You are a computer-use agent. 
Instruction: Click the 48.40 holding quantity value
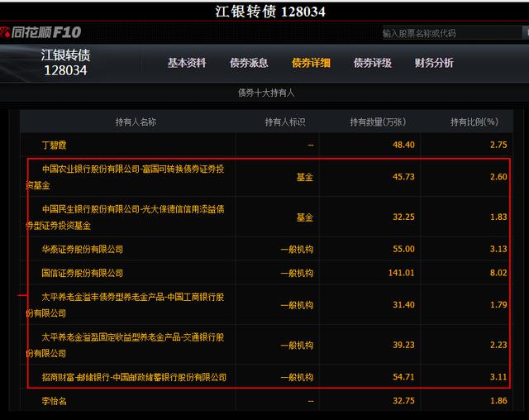click(x=403, y=145)
